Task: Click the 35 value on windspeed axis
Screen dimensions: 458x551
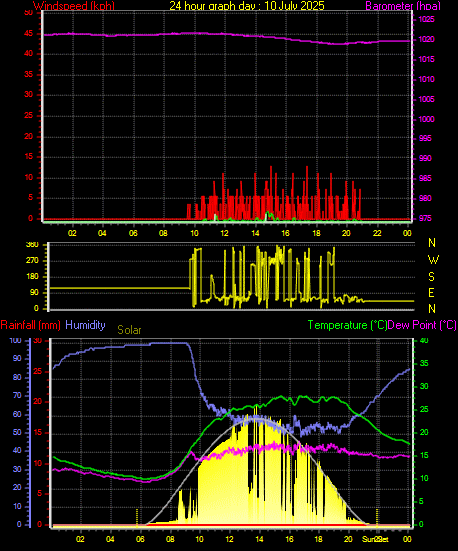Action: click(28, 74)
